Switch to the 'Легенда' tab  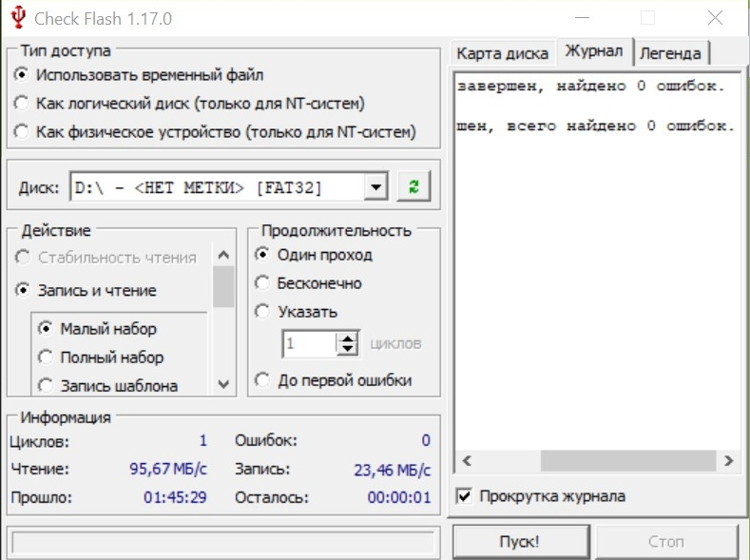[x=670, y=53]
